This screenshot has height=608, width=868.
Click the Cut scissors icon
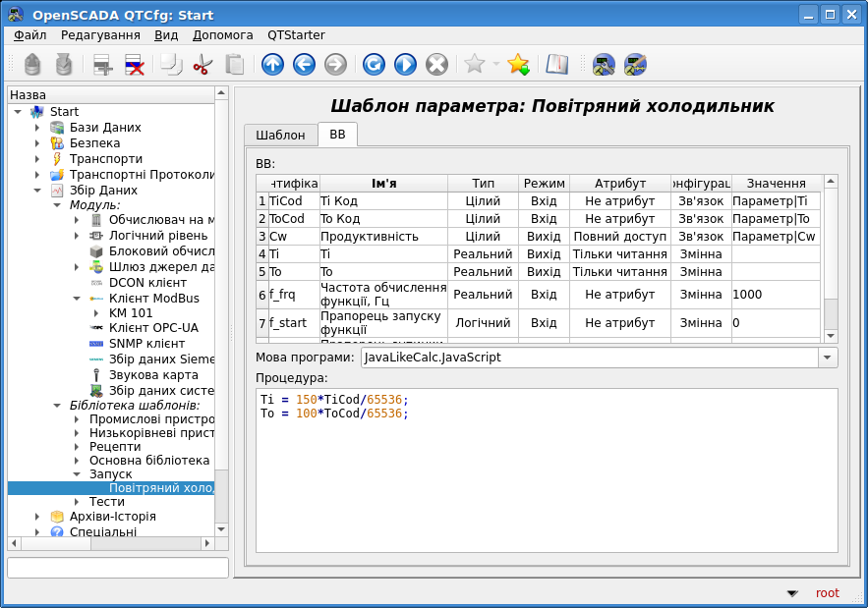click(x=203, y=65)
